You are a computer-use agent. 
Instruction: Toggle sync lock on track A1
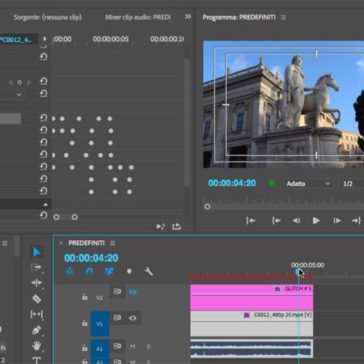pos(117,347)
